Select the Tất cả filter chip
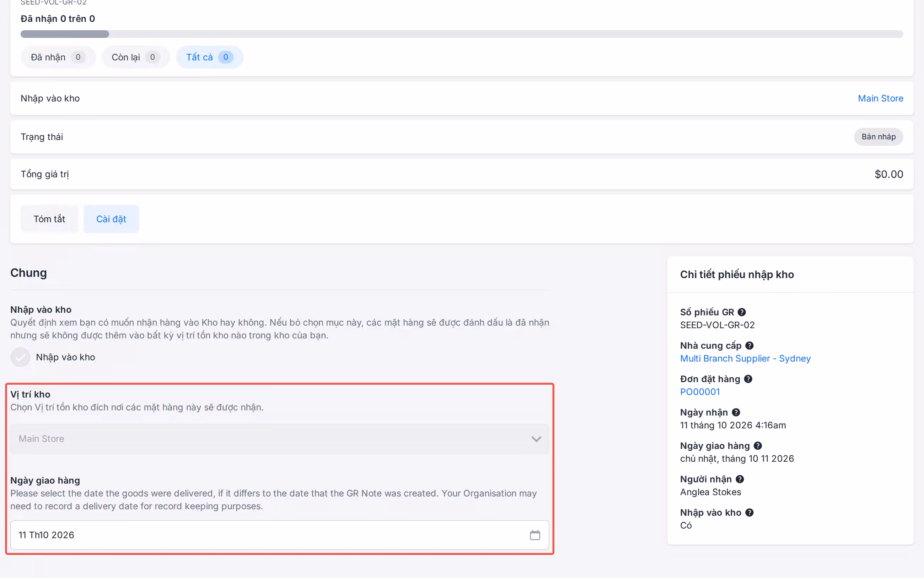The height and width of the screenshot is (578, 924). click(209, 57)
